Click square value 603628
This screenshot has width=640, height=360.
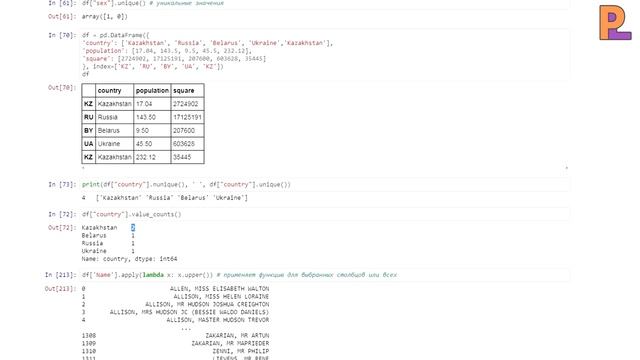point(187,144)
